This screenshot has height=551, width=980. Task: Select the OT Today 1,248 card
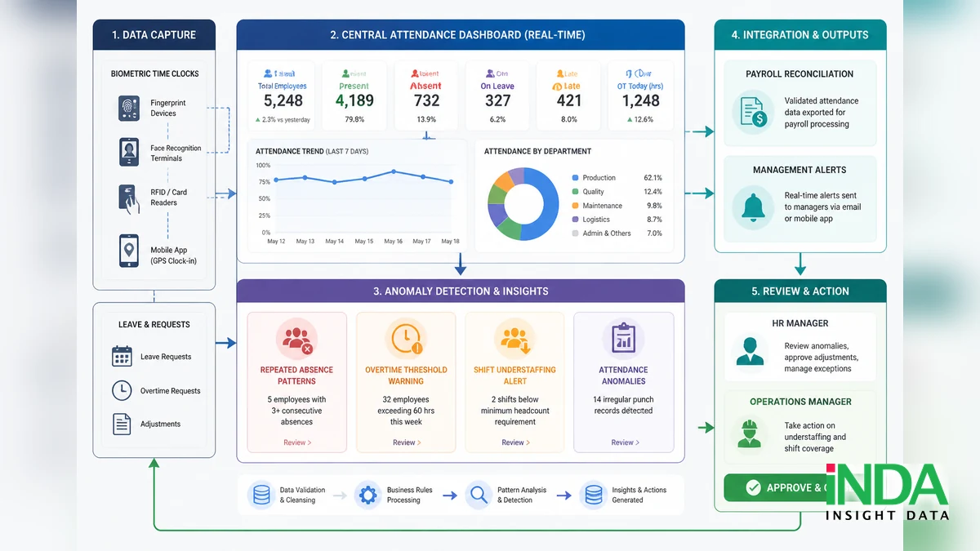640,95
